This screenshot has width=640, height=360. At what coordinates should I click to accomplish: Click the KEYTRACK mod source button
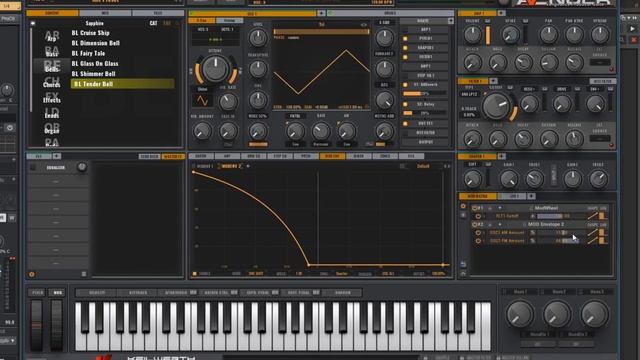click(138, 293)
